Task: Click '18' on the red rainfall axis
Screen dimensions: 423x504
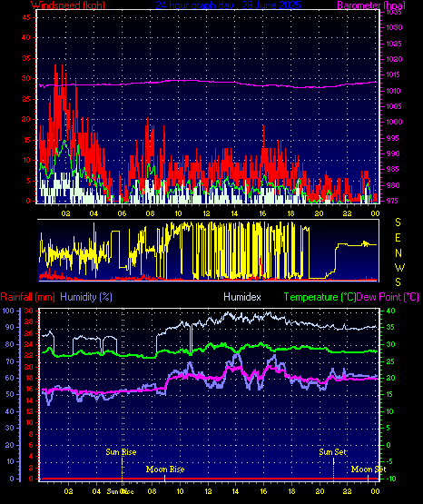Action: pyautogui.click(x=29, y=378)
